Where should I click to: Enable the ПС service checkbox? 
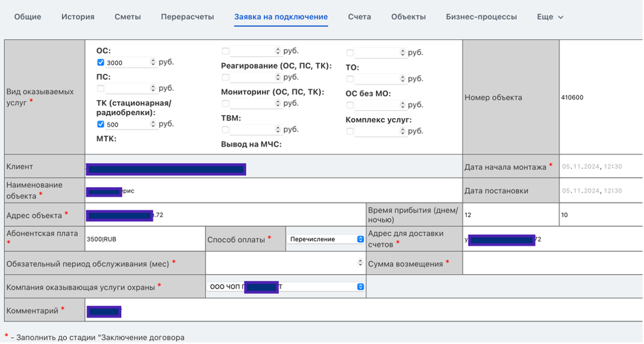click(x=101, y=89)
